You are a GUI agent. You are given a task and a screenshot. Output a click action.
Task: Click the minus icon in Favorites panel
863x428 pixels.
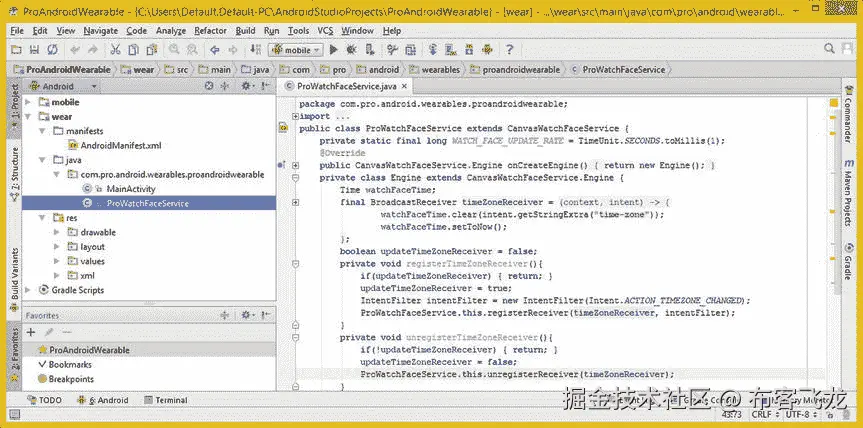(x=67, y=332)
